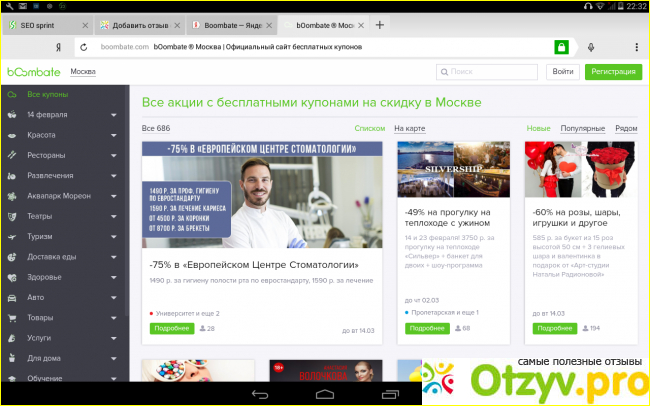Click the Yandex 'Я' home icon
The width and height of the screenshot is (650, 406).
tap(60, 47)
